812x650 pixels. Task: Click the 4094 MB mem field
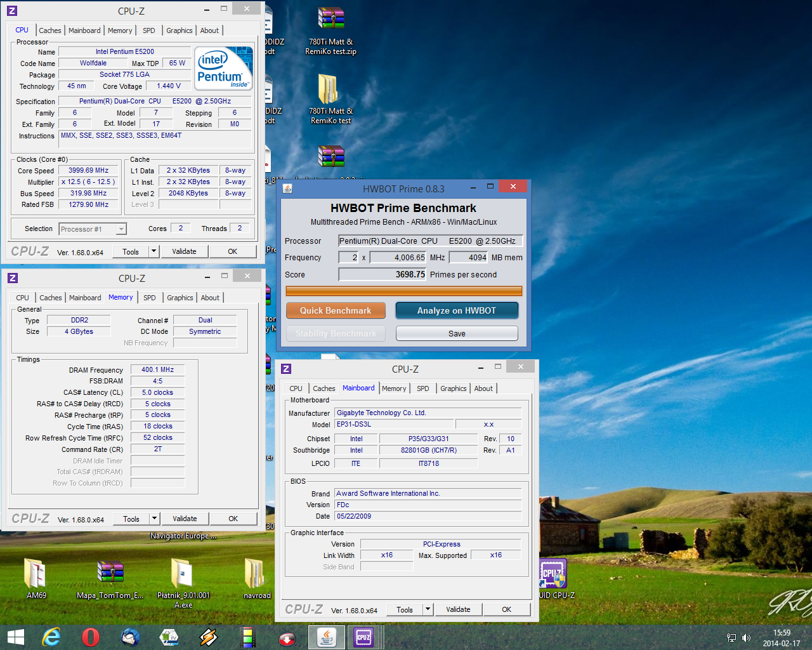469,257
